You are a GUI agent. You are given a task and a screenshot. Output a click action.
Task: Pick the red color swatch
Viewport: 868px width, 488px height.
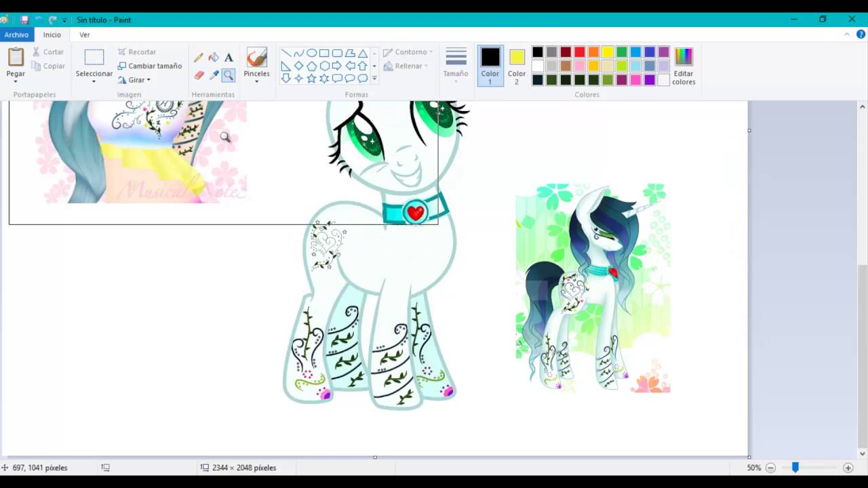pos(580,52)
